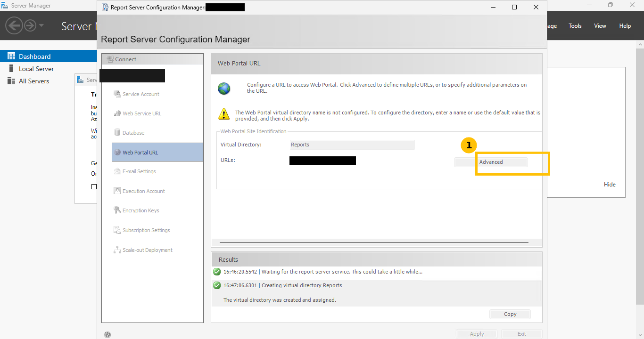Click Server Manager's scrollbar up arrow
The width and height of the screenshot is (644, 339).
pos(640,44)
